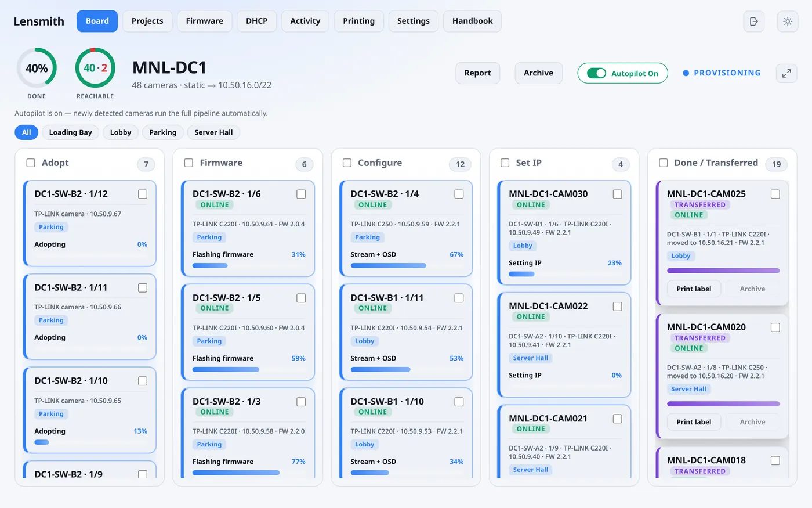Screen dimensions: 812x508
Task: Open the DHCP page
Action: (x=257, y=21)
